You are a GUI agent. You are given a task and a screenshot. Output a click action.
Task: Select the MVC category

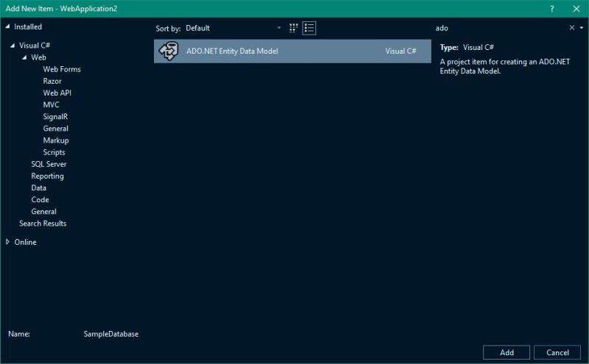point(51,104)
